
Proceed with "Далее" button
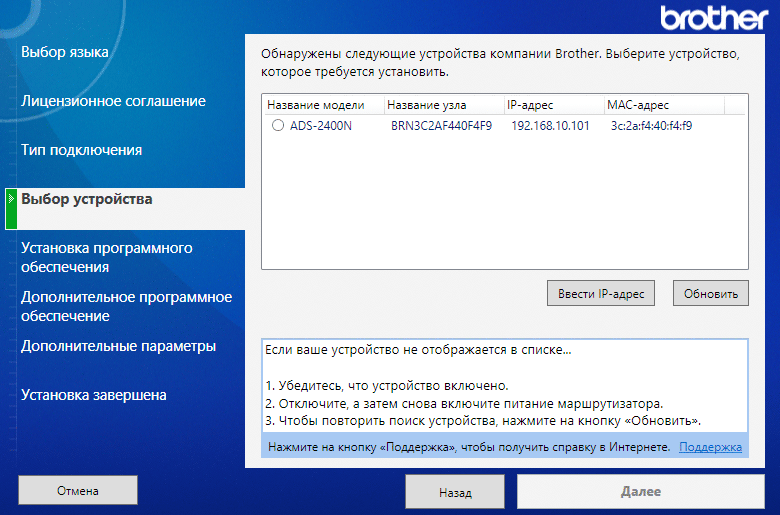(x=641, y=492)
